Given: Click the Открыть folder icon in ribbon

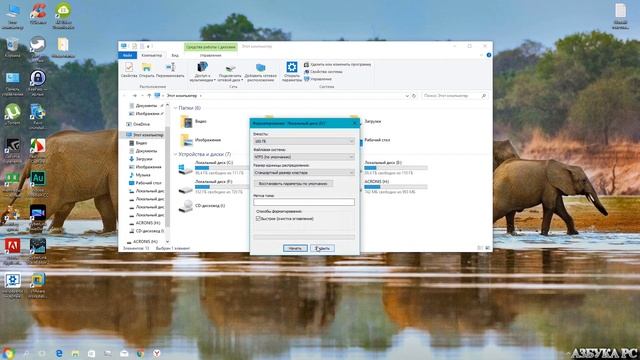Looking at the screenshot, I should pos(147,70).
